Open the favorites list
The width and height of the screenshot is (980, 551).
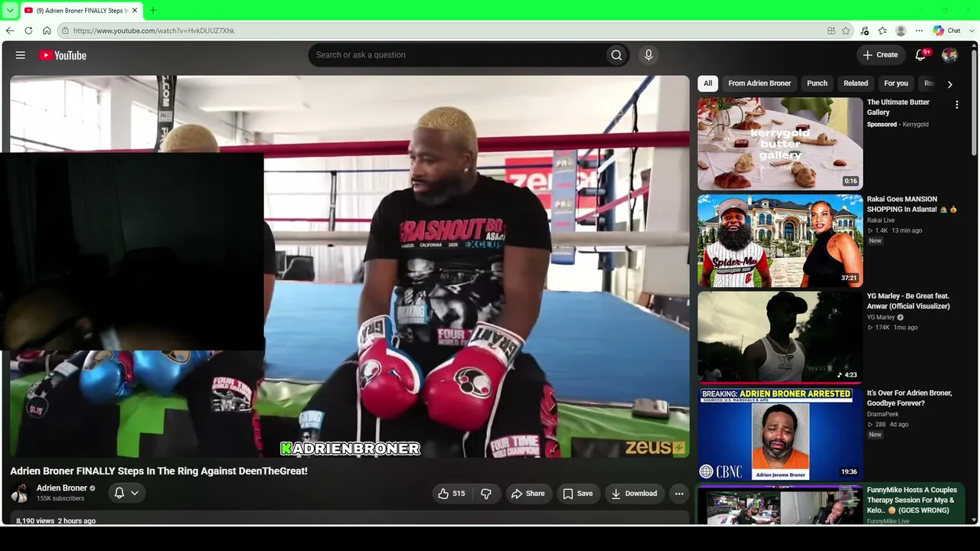tap(883, 31)
